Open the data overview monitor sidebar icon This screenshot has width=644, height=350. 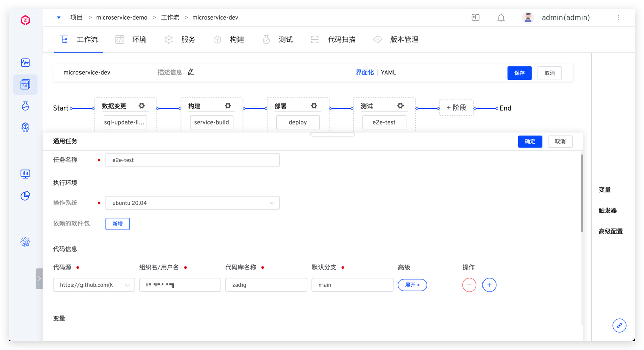(x=25, y=174)
